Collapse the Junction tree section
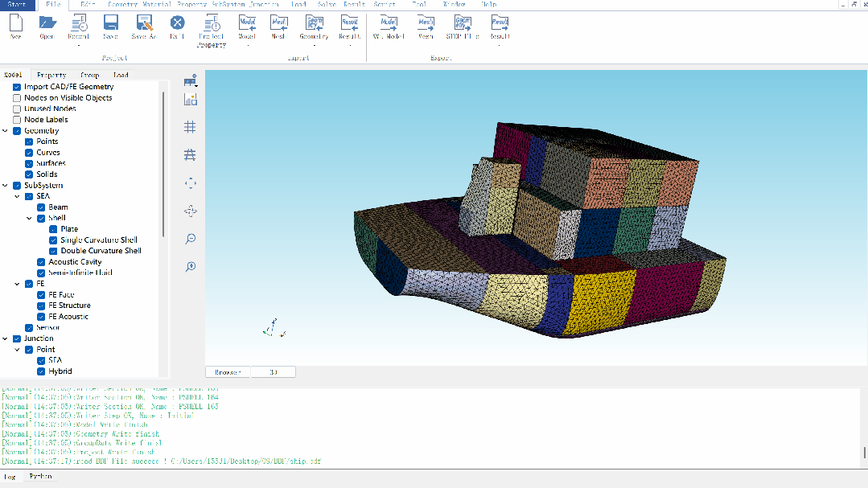This screenshot has height=488, width=868. tap(6, 338)
